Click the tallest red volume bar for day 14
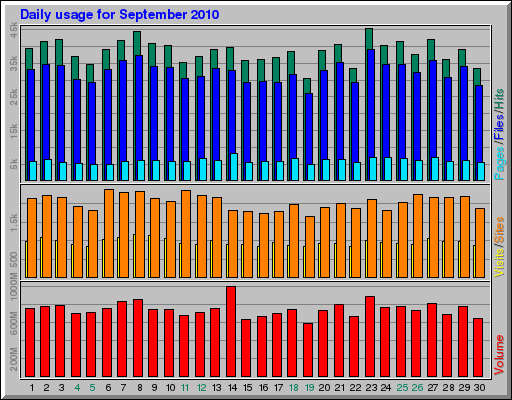 tap(231, 332)
